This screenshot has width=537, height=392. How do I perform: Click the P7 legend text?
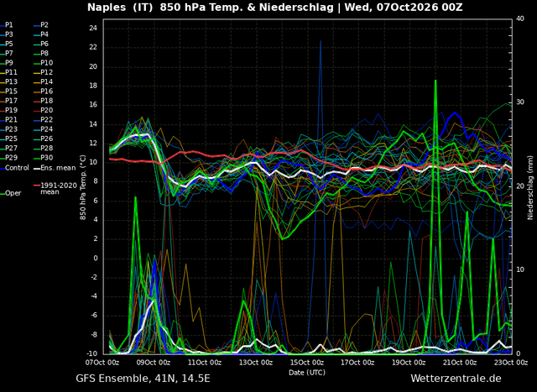(x=9, y=54)
